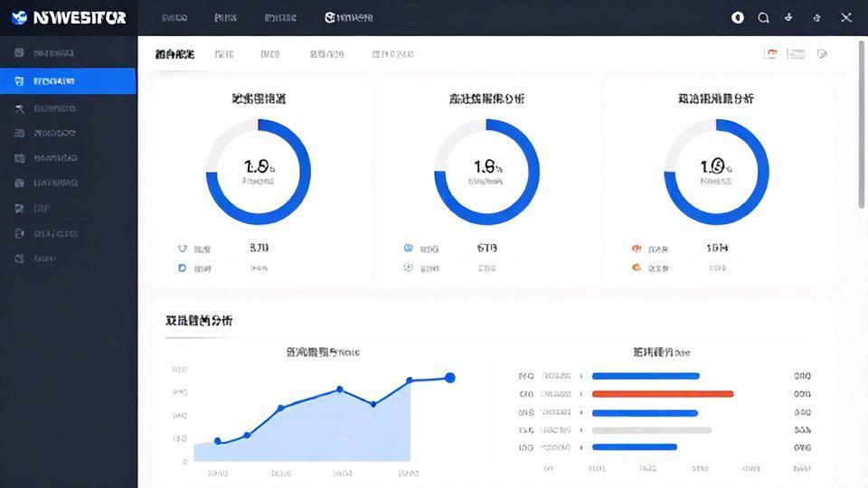The width and height of the screenshot is (868, 488).
Task: Click the shield legend icon under first donut
Action: click(183, 249)
